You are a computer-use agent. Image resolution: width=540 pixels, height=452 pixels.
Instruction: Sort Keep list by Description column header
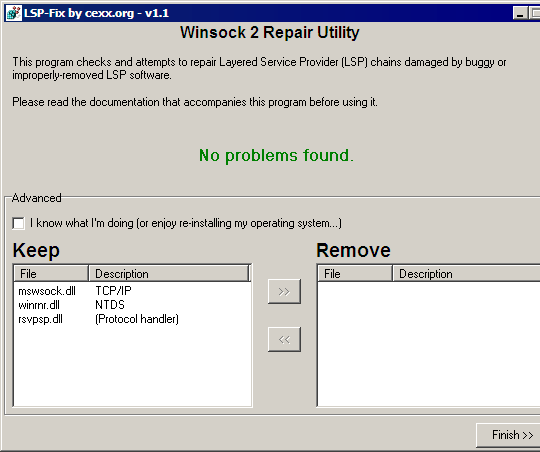click(169, 274)
